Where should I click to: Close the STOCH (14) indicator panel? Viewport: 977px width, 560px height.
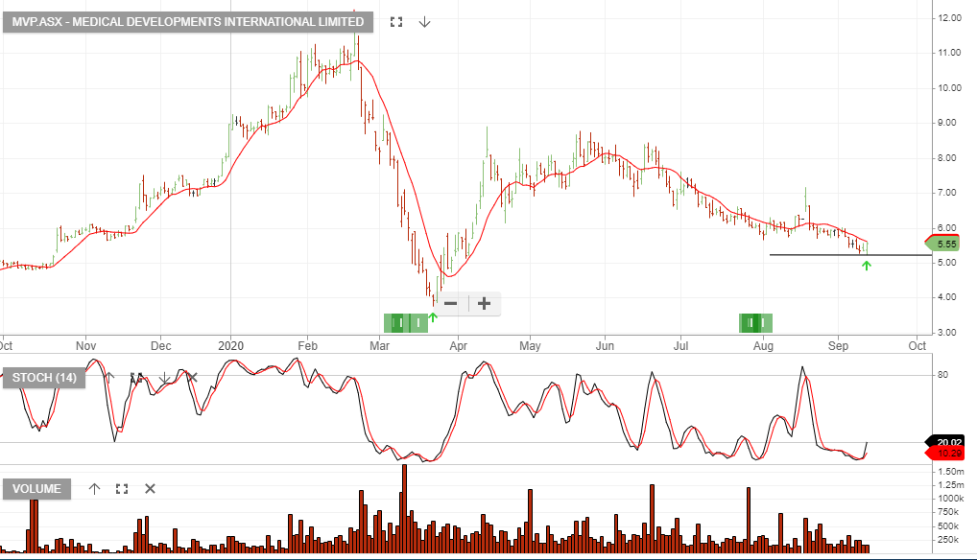click(x=192, y=377)
